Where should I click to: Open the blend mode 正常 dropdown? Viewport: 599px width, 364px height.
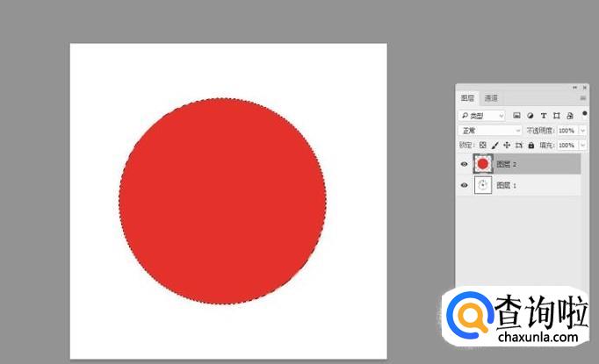(x=490, y=131)
